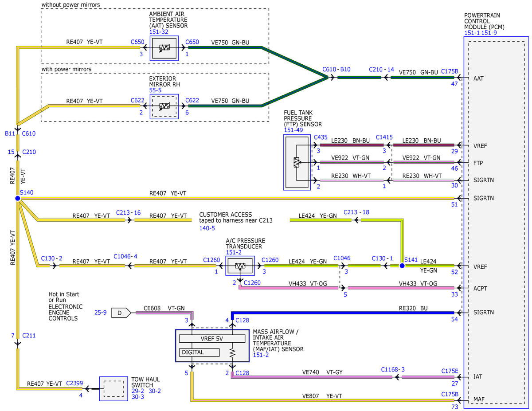Screen dimensions: 532x411
Task: Click the C175B connector label at AAT
Action: coord(450,70)
